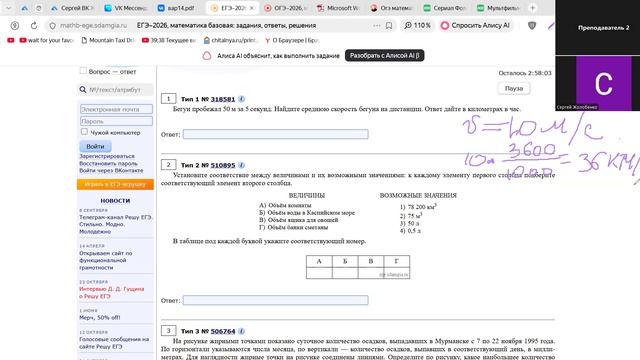The height and width of the screenshot is (360, 640).
Task: Toggle the 'Чужой компьютер' checkbox
Action: [x=84, y=131]
